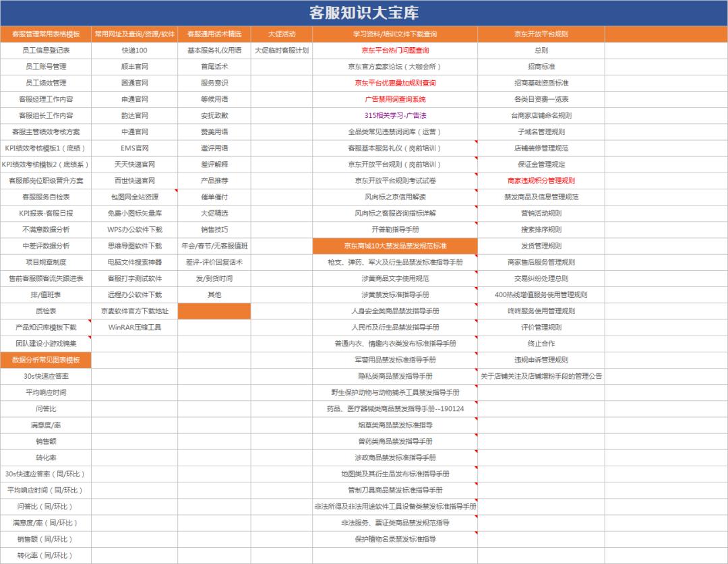Open the purple link 315相关学习-广告法
Screen dimensions: 728x564
pos(394,115)
